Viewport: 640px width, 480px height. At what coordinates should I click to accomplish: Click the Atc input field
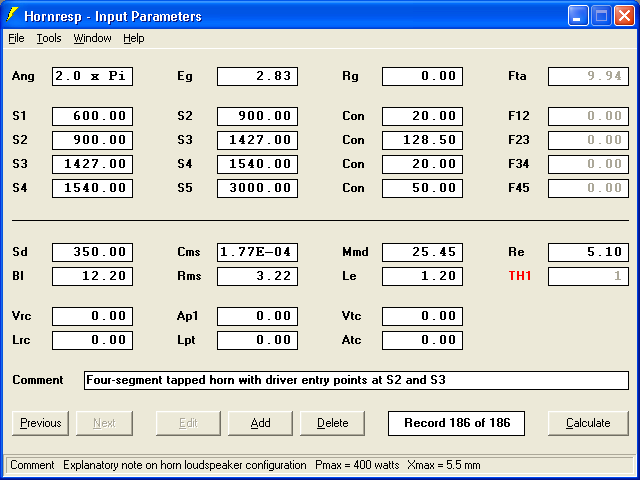[422, 340]
